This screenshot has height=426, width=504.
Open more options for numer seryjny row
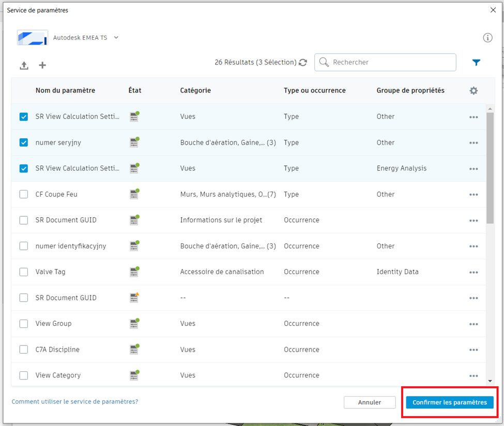473,143
